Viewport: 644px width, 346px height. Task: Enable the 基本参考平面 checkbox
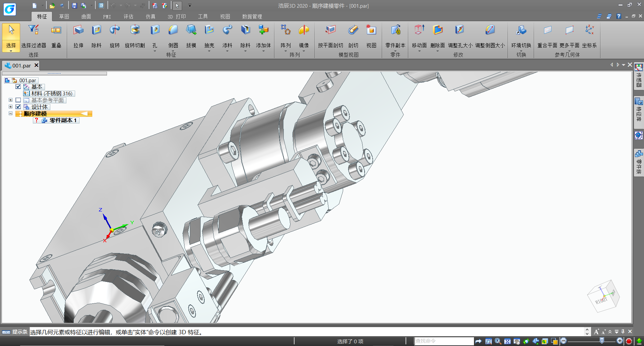tap(18, 100)
